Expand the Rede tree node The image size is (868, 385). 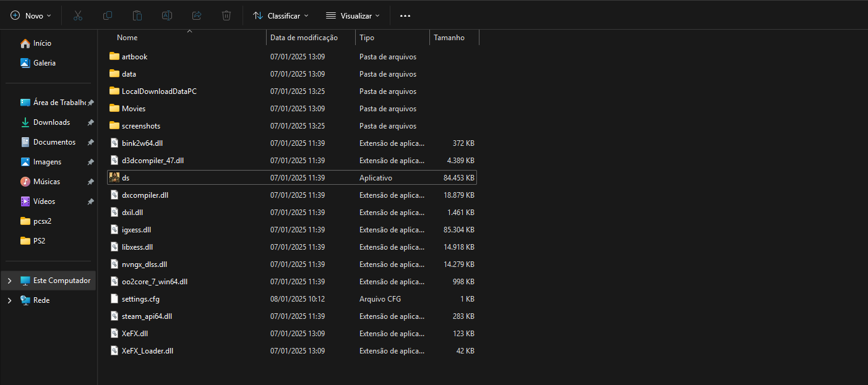(x=9, y=300)
